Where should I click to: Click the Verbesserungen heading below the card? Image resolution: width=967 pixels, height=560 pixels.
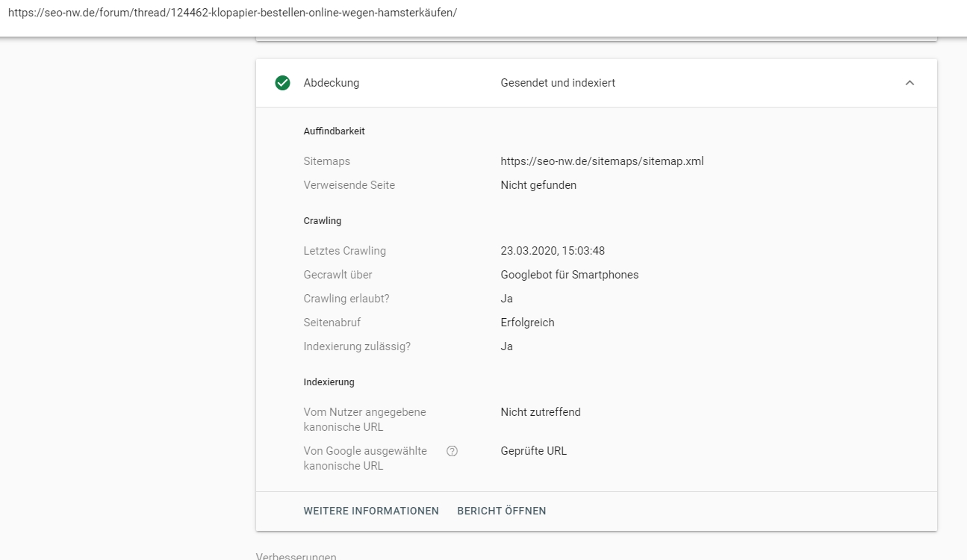pyautogui.click(x=296, y=556)
